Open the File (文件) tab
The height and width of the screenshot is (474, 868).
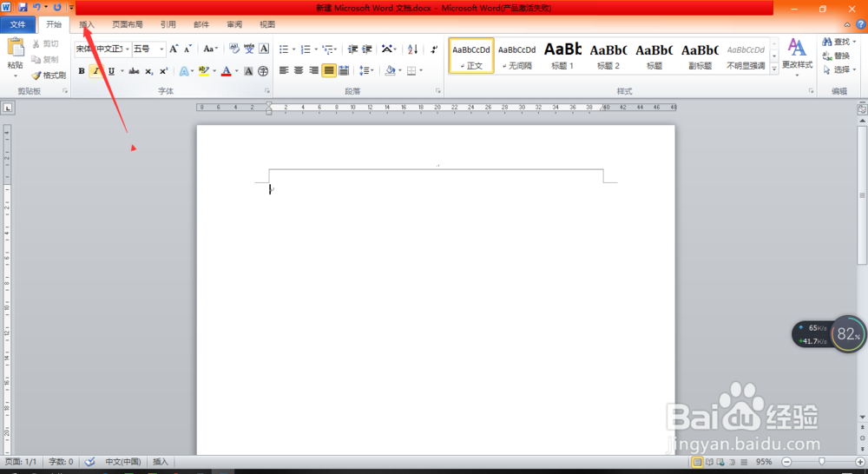[x=17, y=24]
